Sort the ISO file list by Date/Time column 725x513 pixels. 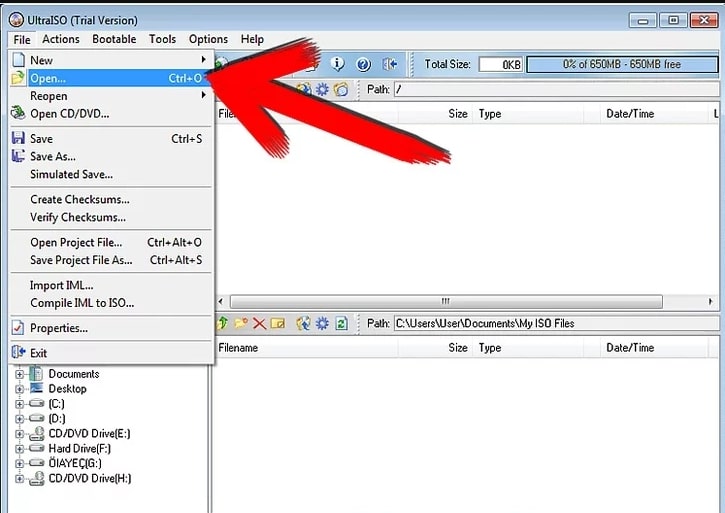(652, 114)
